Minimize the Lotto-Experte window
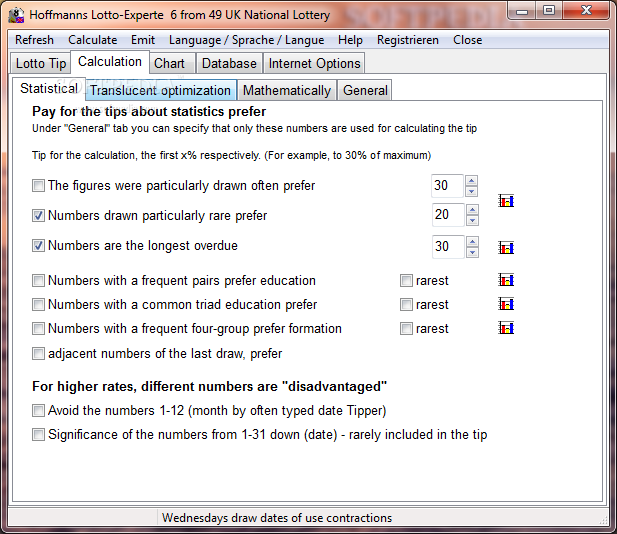 tap(522, 11)
